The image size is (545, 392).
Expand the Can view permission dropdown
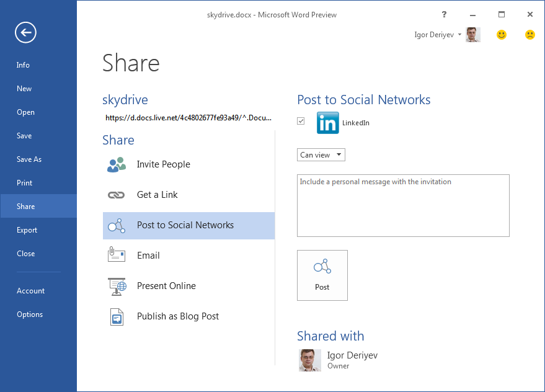coord(321,155)
